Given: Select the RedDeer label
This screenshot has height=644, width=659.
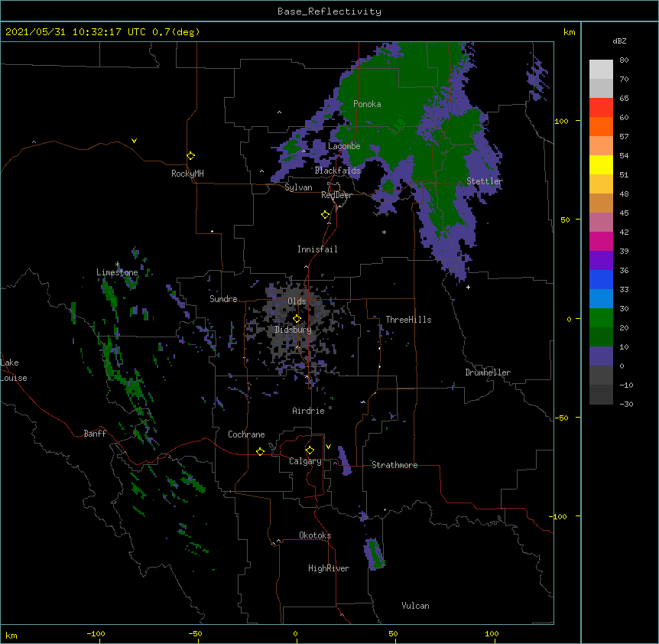Looking at the screenshot, I should point(336,195).
